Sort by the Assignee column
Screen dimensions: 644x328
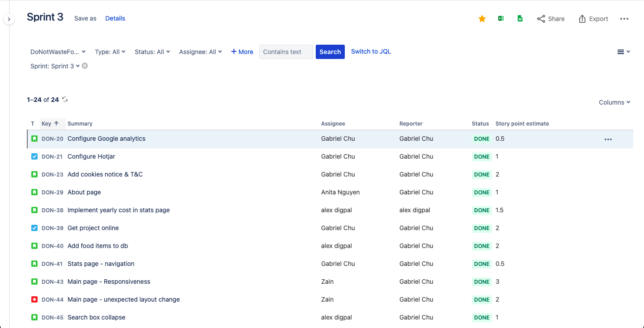tap(333, 123)
